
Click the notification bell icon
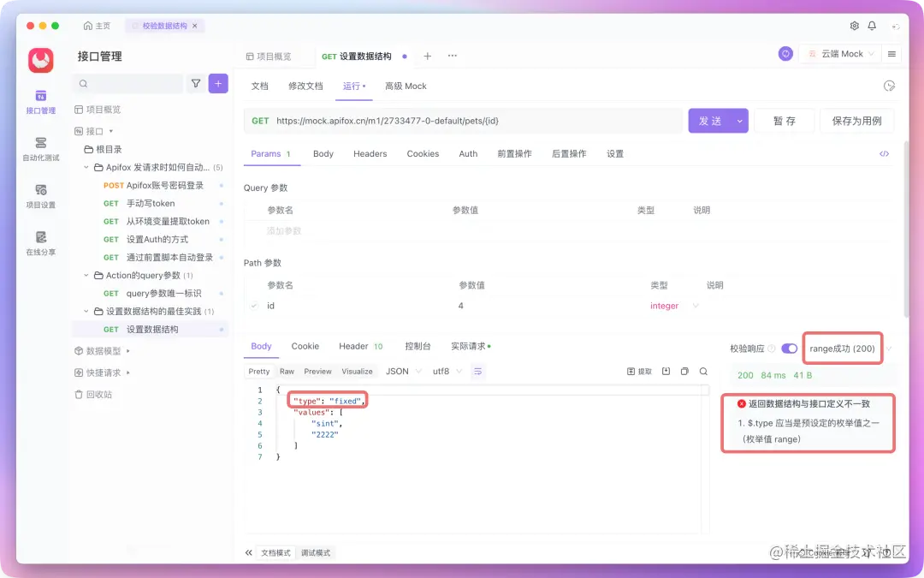pos(870,27)
